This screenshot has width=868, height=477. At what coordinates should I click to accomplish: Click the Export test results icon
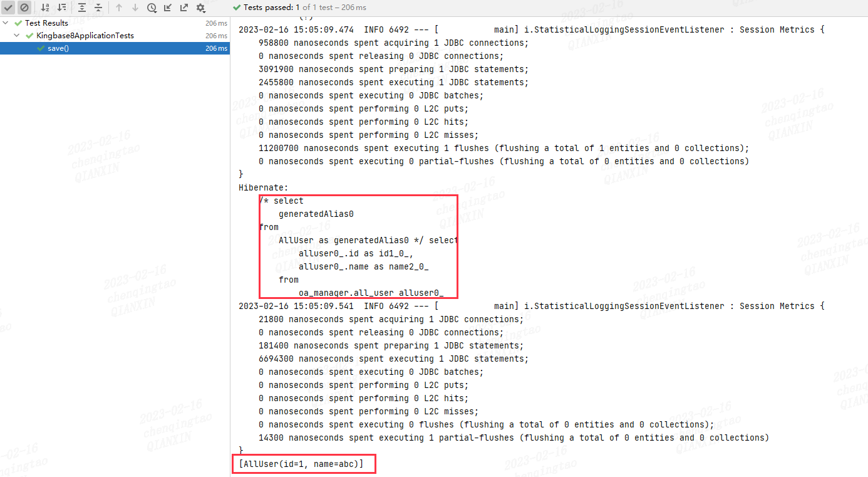(184, 8)
